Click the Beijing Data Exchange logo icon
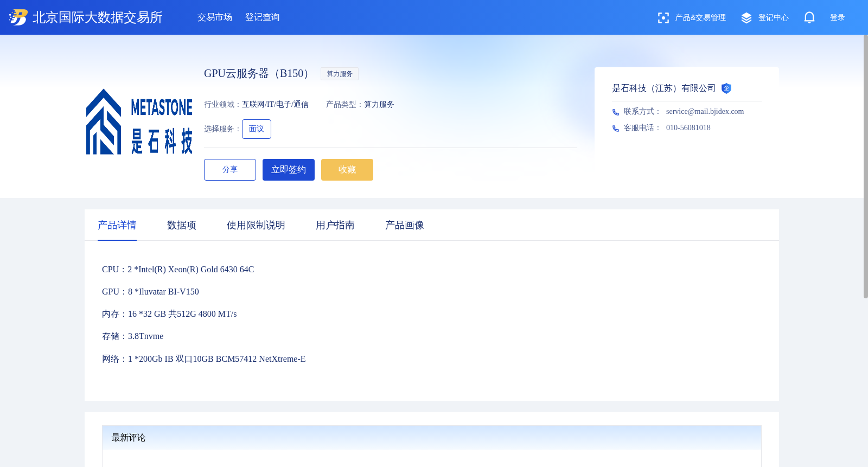 (x=18, y=17)
